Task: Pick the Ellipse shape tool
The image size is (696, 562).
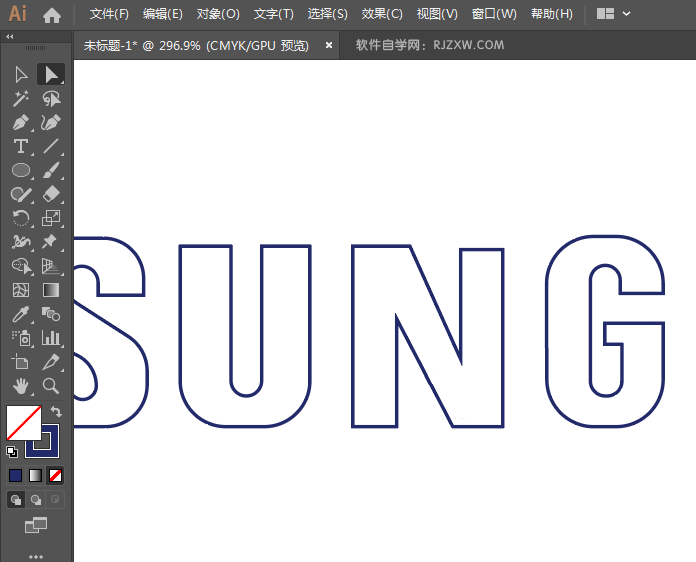Action: (21, 171)
